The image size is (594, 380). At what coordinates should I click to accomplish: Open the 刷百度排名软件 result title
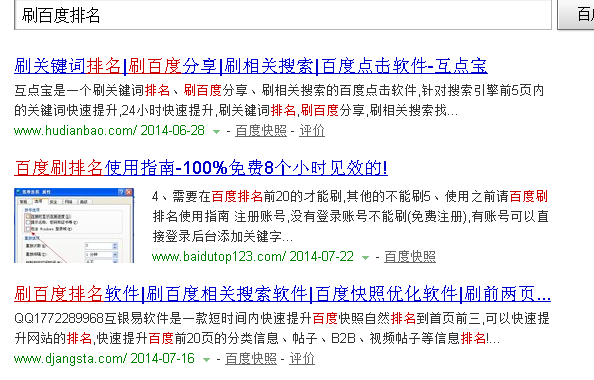283,294
